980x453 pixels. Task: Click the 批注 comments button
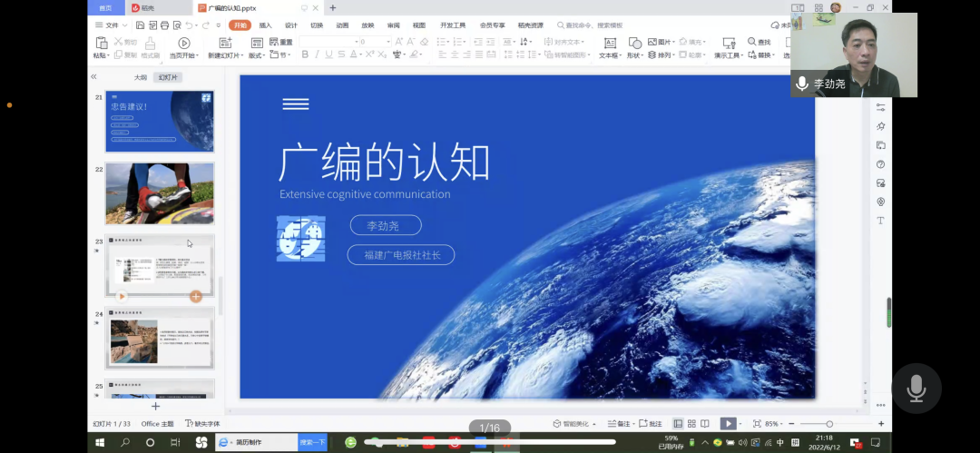click(x=650, y=424)
